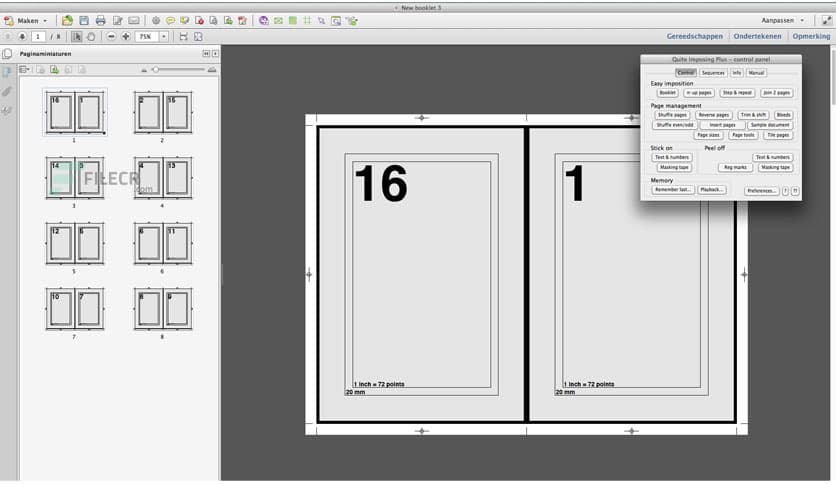This screenshot has height=484, width=836.
Task: Open the Gereedschappen pane
Action: pyautogui.click(x=695, y=36)
